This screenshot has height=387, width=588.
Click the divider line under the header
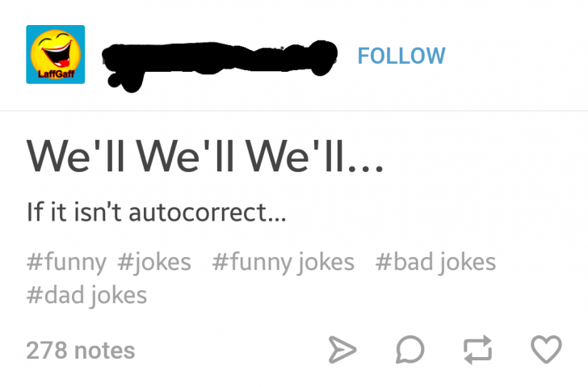click(x=294, y=111)
